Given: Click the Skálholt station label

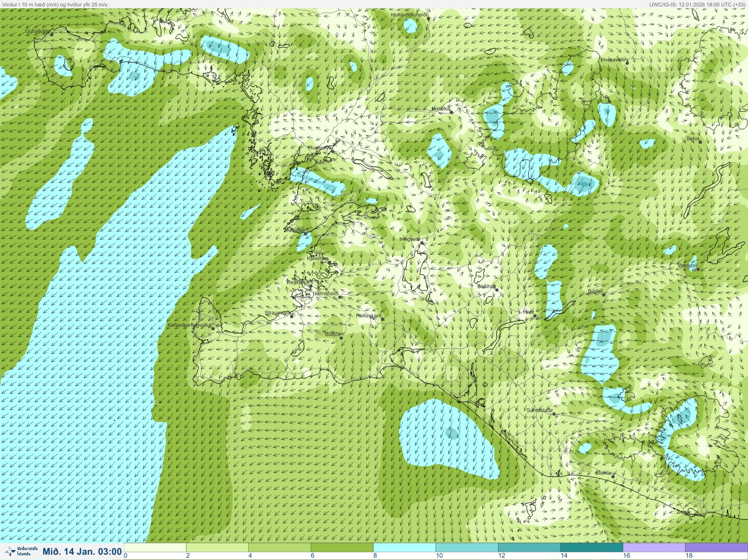Looking at the screenshot, I should point(486,286).
